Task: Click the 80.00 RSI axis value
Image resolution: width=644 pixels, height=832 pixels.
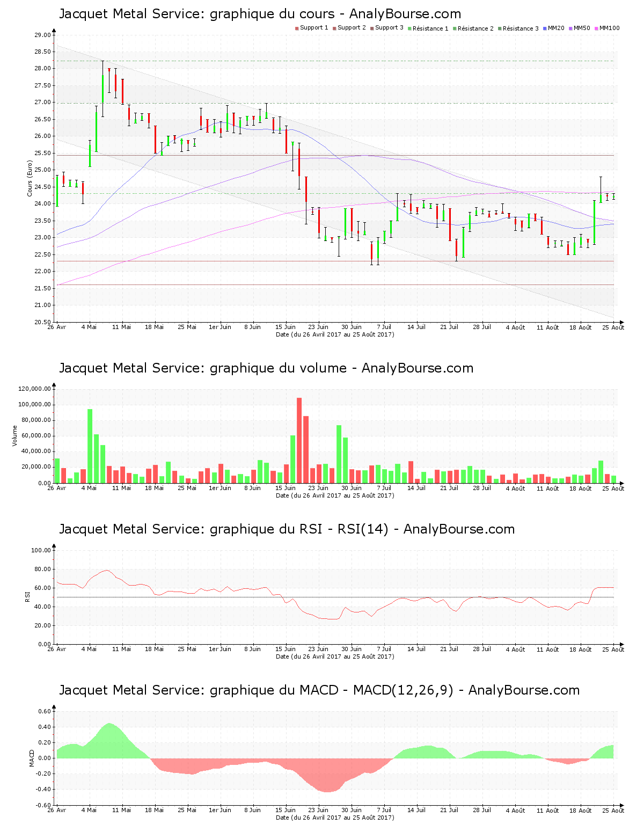Action: point(43,569)
